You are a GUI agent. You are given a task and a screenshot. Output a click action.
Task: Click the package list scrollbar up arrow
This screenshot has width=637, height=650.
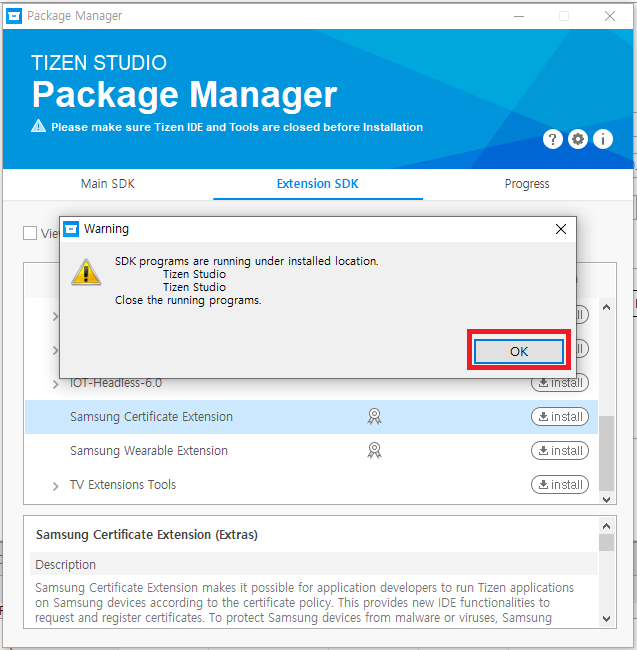click(x=606, y=307)
